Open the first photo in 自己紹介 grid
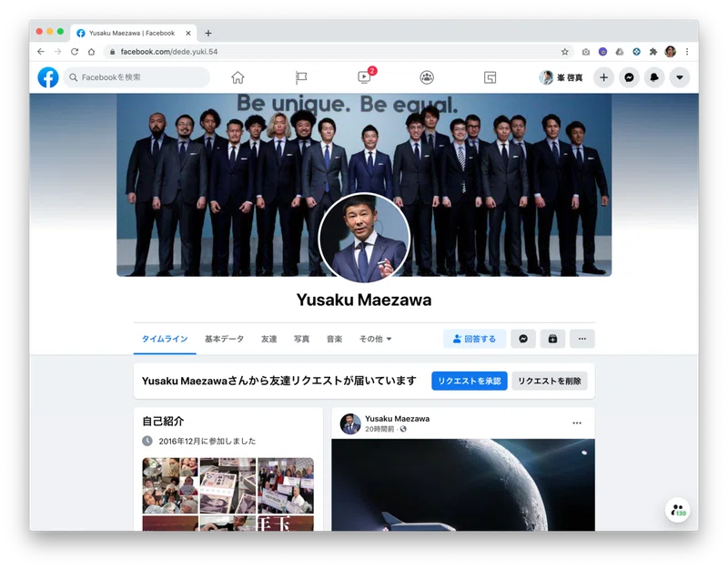This screenshot has width=728, height=570. coord(170,485)
